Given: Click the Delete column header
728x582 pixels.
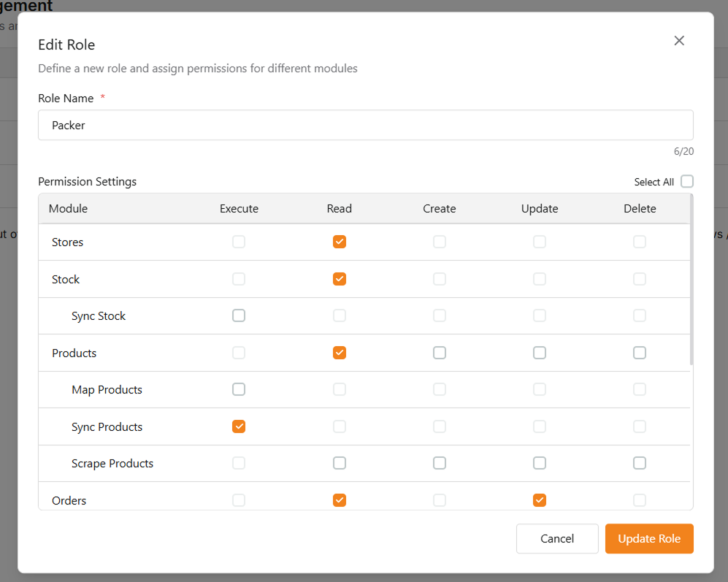Looking at the screenshot, I should pos(640,209).
